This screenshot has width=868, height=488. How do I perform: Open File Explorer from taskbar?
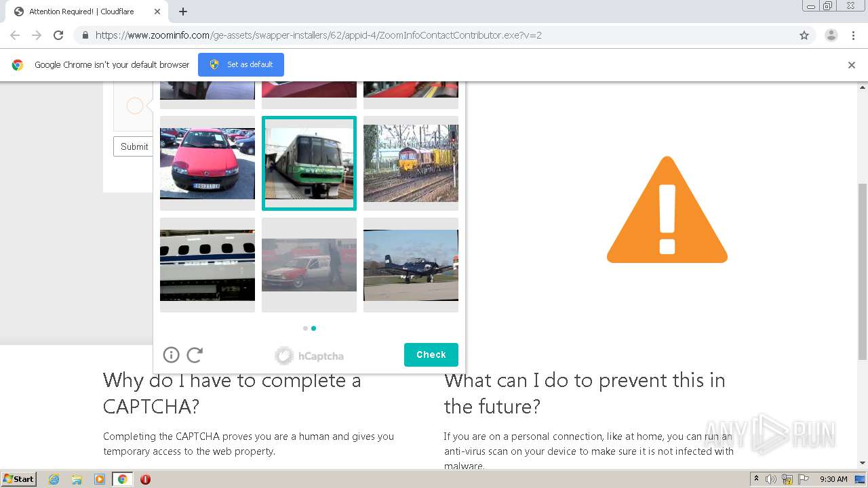77,479
